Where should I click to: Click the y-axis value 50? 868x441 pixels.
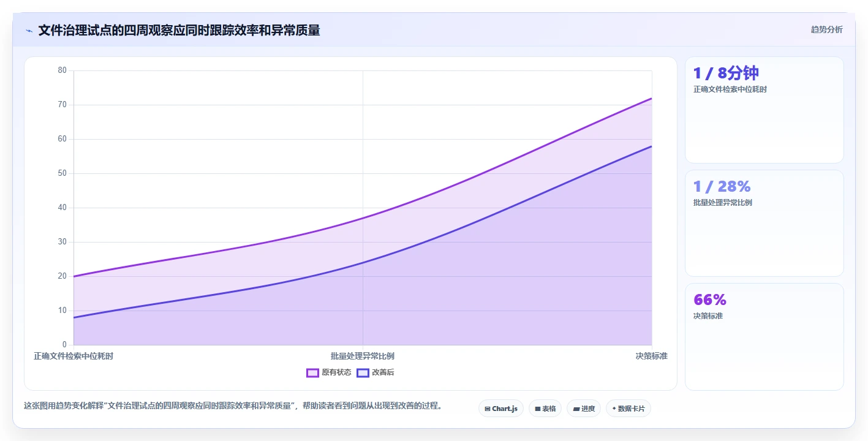click(x=62, y=173)
